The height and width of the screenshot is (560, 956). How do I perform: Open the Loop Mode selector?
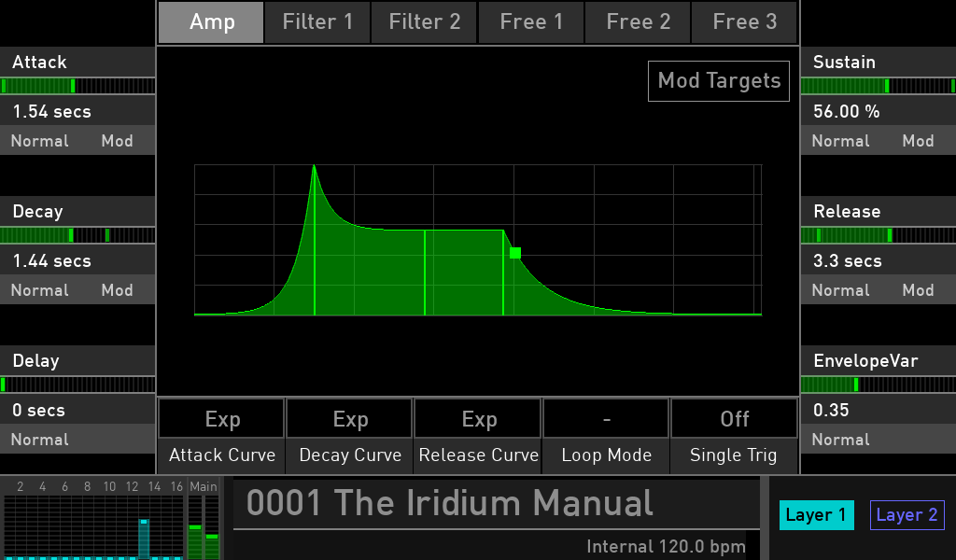[x=606, y=420]
